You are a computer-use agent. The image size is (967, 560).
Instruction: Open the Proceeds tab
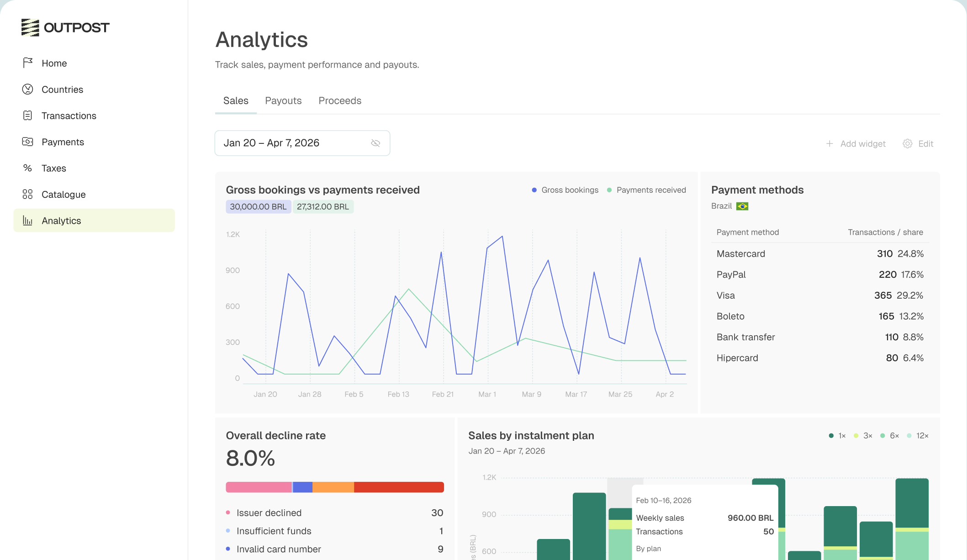coord(340,100)
